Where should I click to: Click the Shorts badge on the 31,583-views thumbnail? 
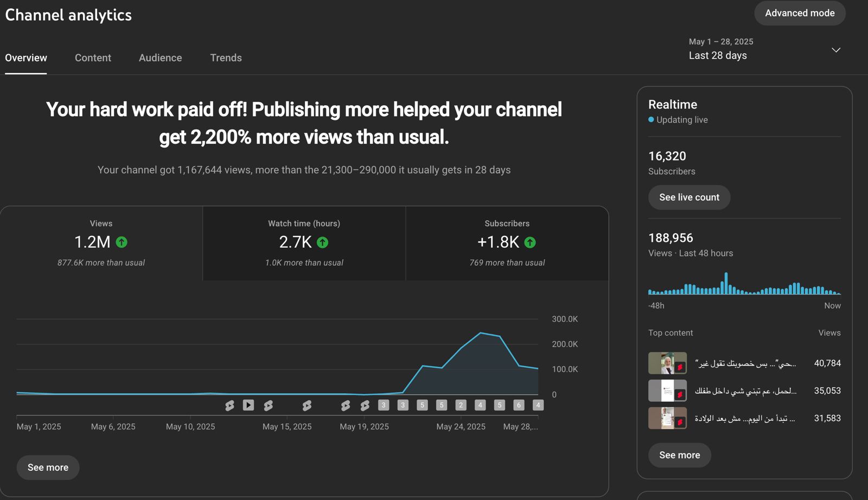click(x=680, y=422)
